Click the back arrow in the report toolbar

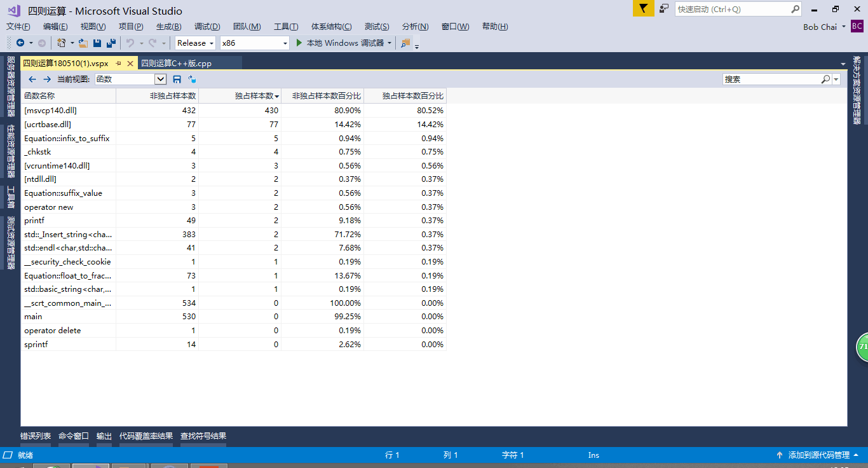pos(32,79)
